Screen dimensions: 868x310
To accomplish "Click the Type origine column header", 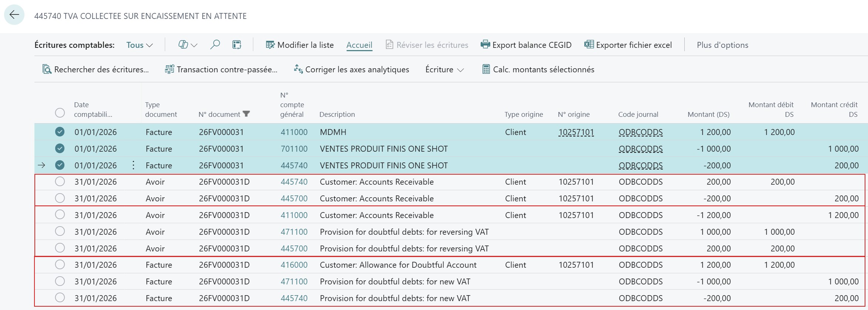I will click(524, 114).
